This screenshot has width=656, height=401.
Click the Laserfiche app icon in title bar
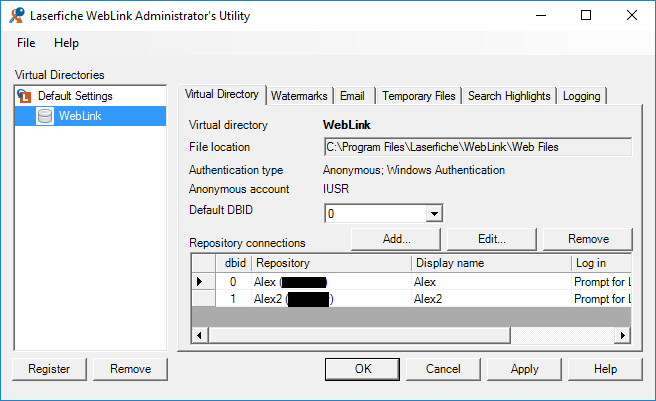click(17, 15)
